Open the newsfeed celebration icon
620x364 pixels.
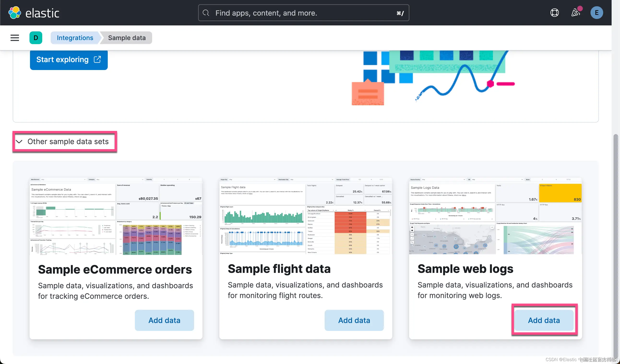point(575,13)
